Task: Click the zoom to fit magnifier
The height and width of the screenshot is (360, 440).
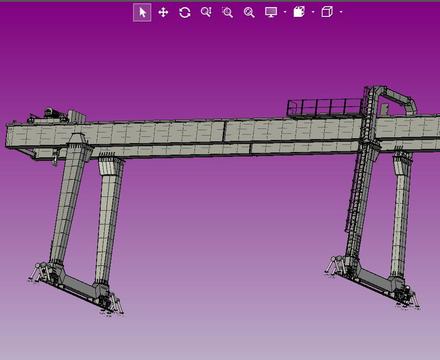Action: coord(249,13)
